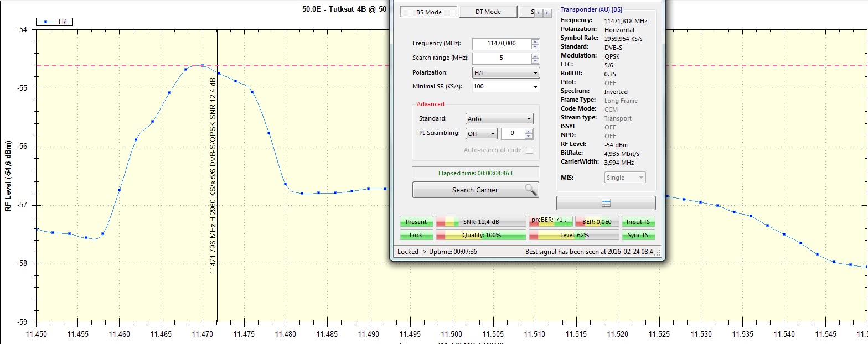
Task: Click the Lock status indicator
Action: pos(416,235)
